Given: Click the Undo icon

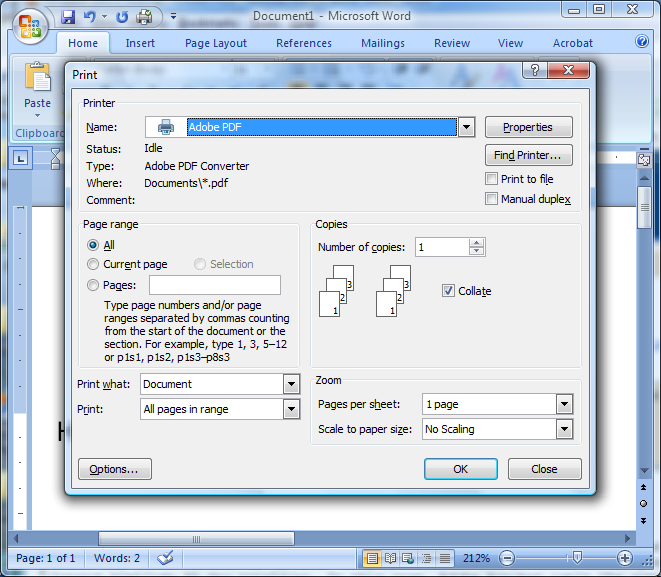Looking at the screenshot, I should 89,17.
